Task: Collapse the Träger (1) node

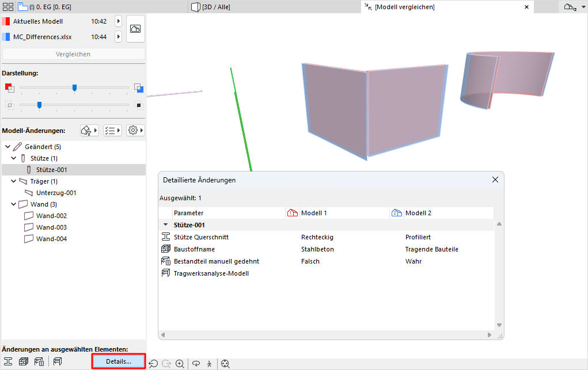Action: coord(13,181)
